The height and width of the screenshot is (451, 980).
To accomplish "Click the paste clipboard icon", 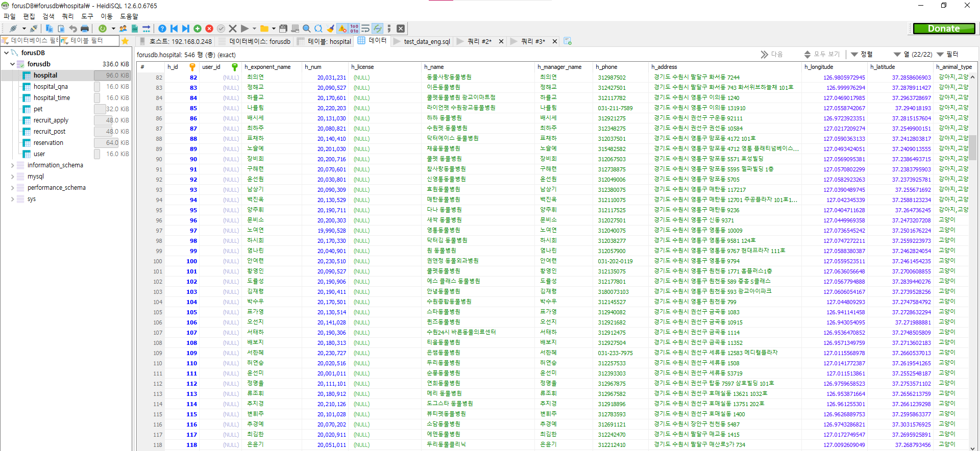I will click(x=61, y=29).
